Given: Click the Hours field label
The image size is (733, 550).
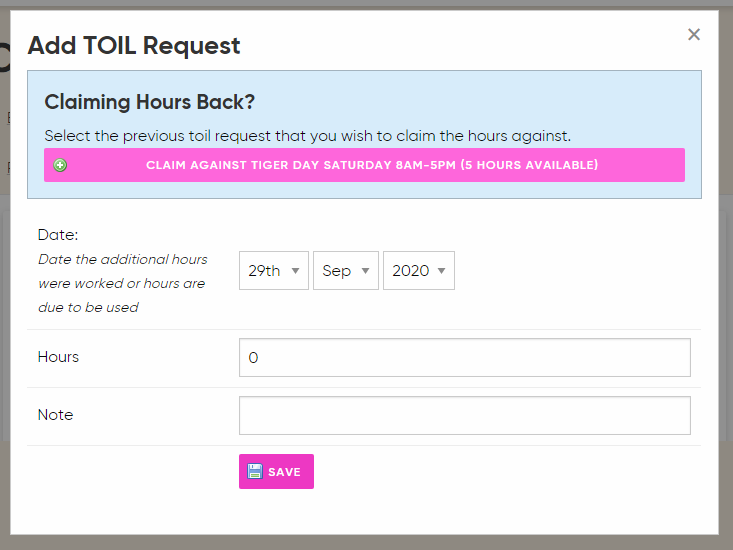Looking at the screenshot, I should (x=58, y=357).
